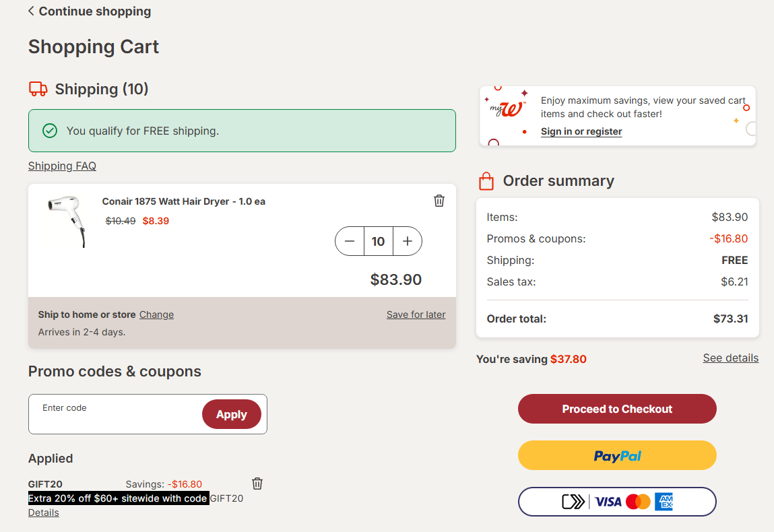Proceed to Checkout
774x532 pixels.
pyautogui.click(x=617, y=409)
